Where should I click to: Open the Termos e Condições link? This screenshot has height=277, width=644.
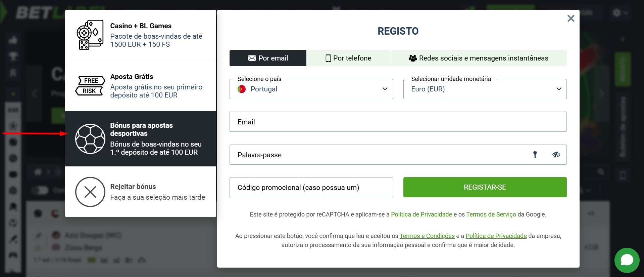pos(427,236)
